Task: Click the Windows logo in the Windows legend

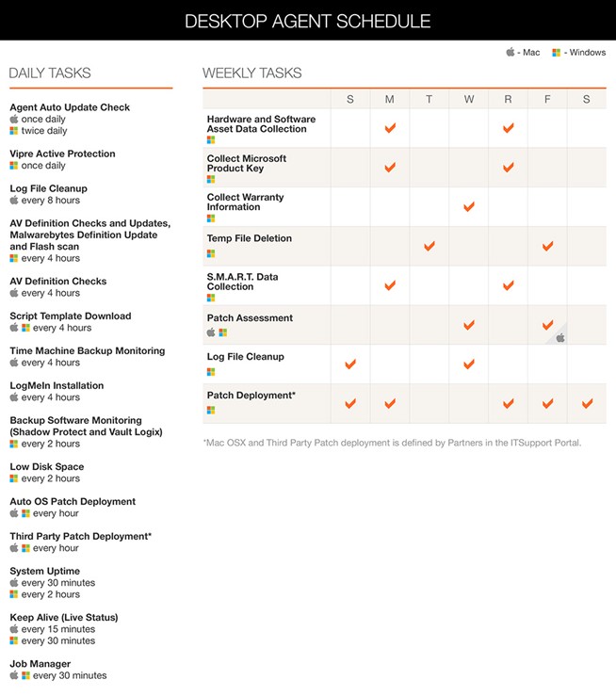Action: [x=557, y=53]
